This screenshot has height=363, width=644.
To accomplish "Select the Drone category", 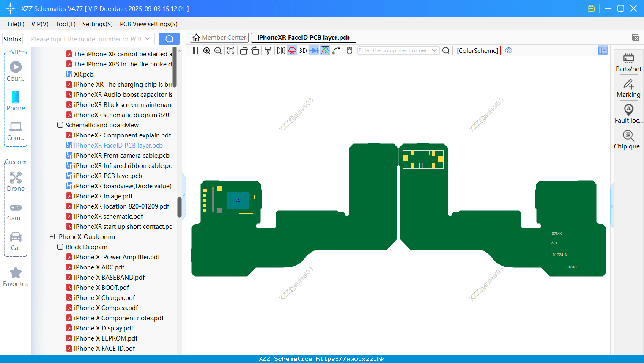I will click(16, 181).
